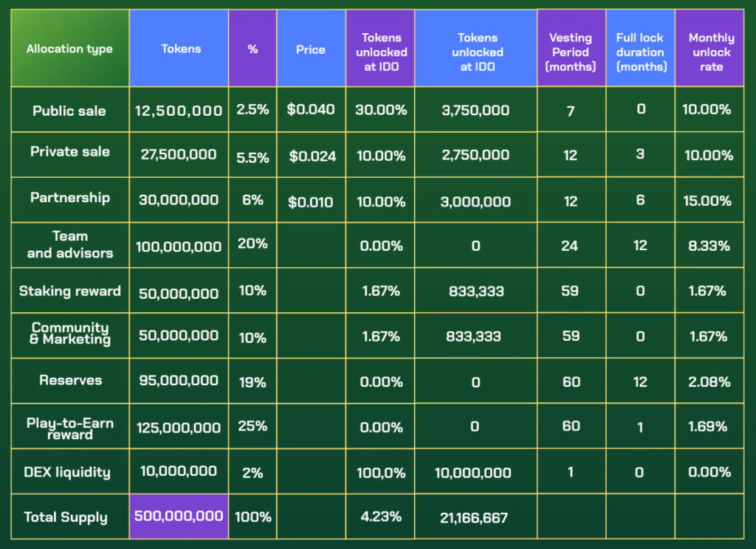Select the Community & Marketing cell
Screen dimensions: 756x549
(x=69, y=334)
